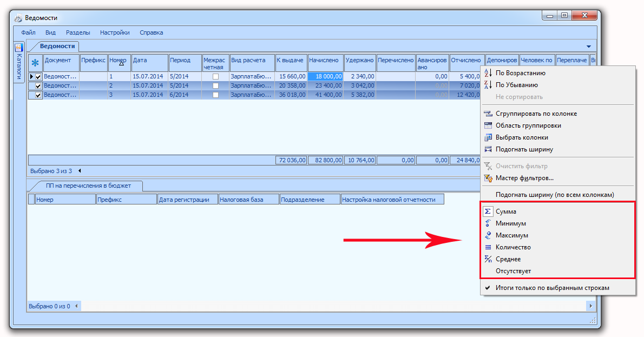The image size is (644, 337).
Task: Click the Префикс header in lower grid
Action: click(x=127, y=200)
